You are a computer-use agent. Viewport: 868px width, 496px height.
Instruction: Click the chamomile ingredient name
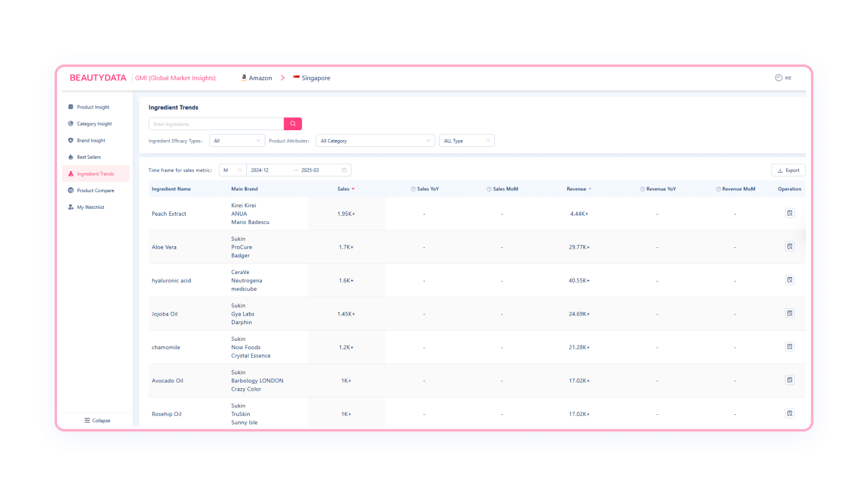click(166, 348)
